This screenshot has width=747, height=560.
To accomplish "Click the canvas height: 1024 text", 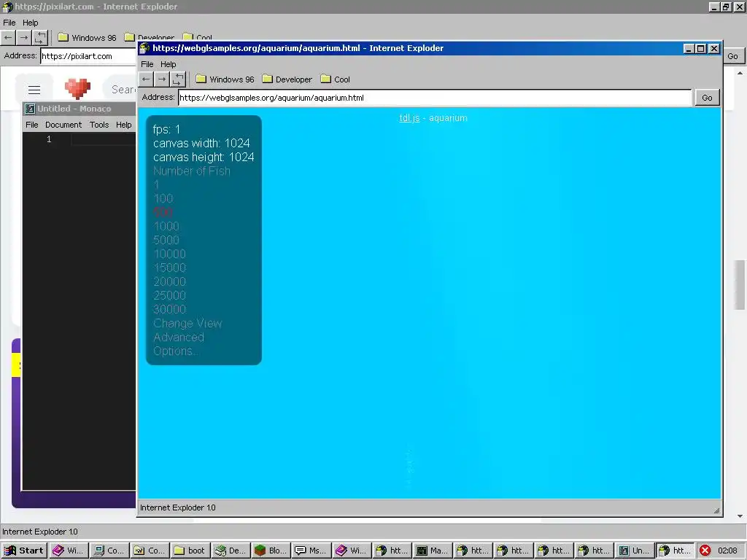I will [204, 157].
